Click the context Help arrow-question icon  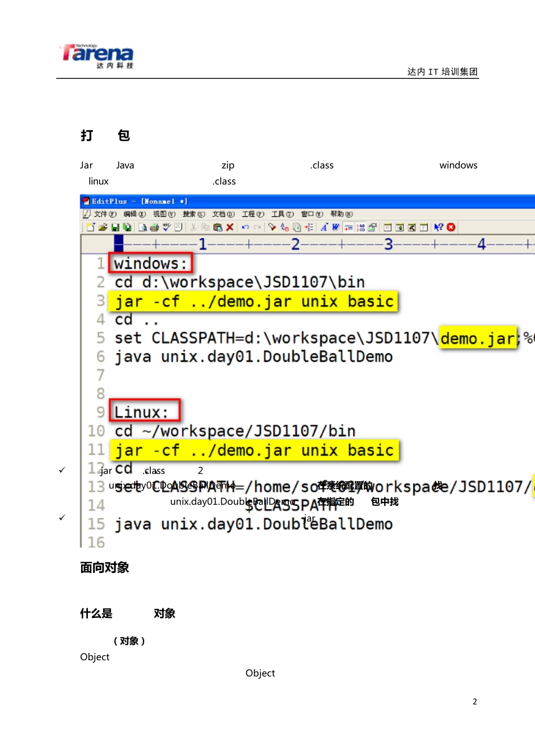439,227
